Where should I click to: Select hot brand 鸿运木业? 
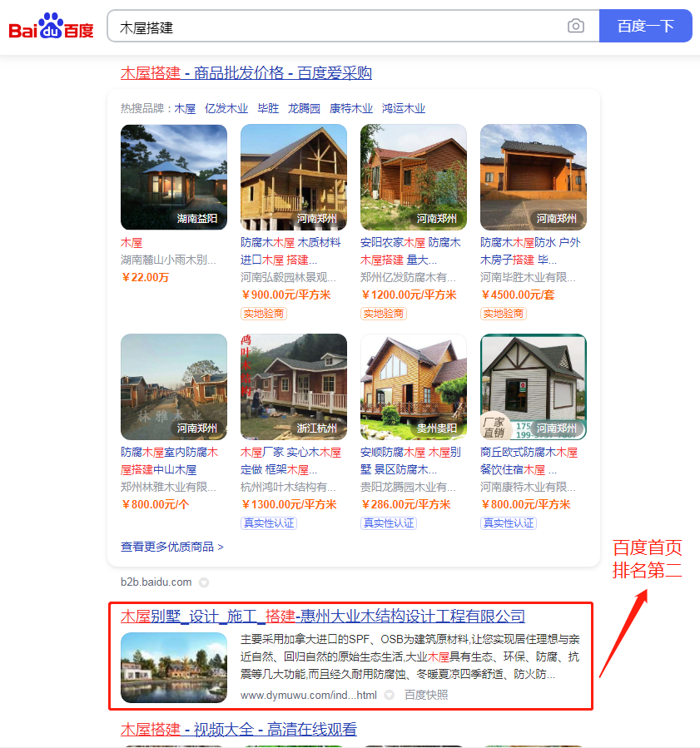(403, 108)
